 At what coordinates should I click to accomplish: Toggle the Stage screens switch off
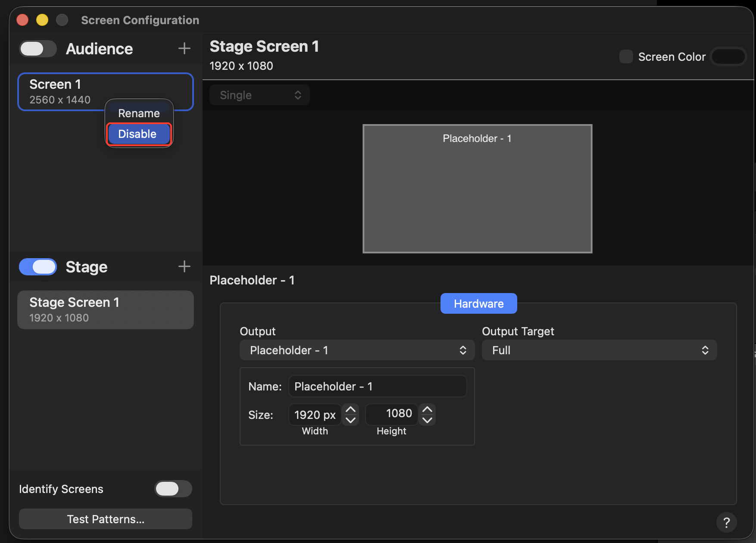pos(38,267)
